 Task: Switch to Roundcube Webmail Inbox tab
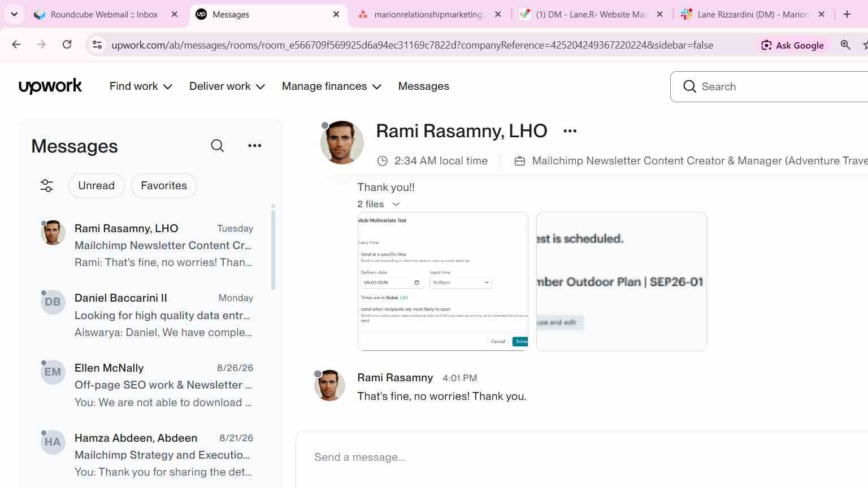point(105,14)
